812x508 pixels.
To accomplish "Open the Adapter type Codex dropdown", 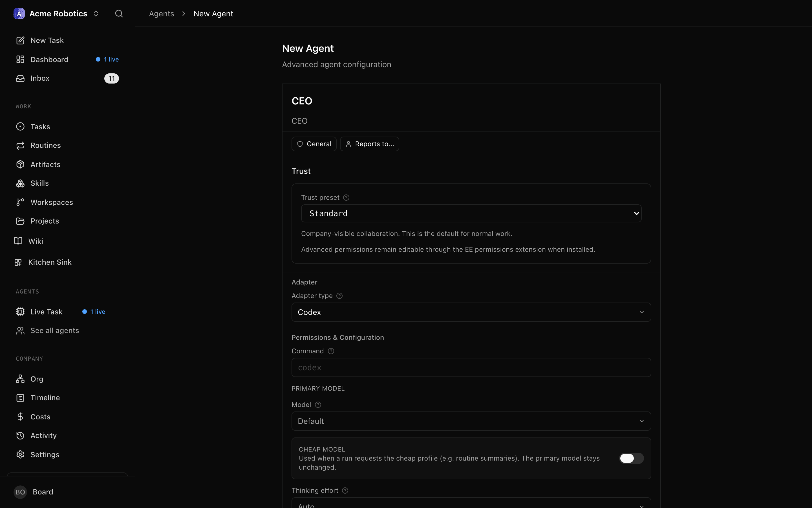I will click(471, 312).
